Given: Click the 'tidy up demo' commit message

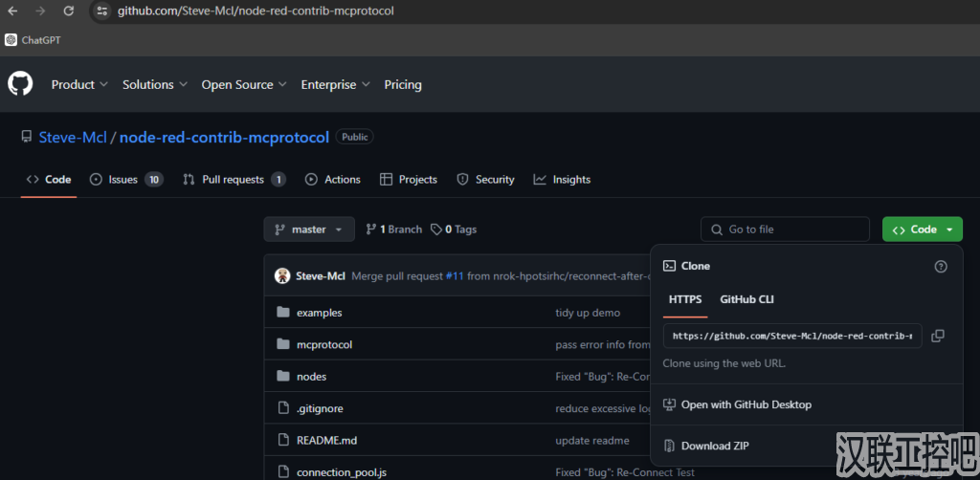Looking at the screenshot, I should pyautogui.click(x=588, y=312).
